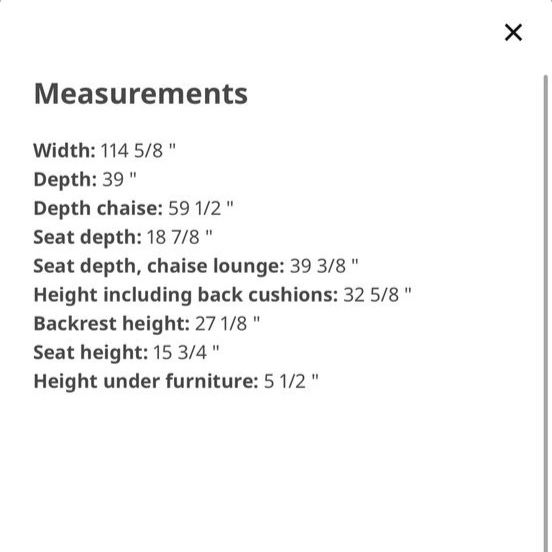Viewport: 552px width, 552px height.
Task: Select the Depth label
Action: tap(65, 179)
